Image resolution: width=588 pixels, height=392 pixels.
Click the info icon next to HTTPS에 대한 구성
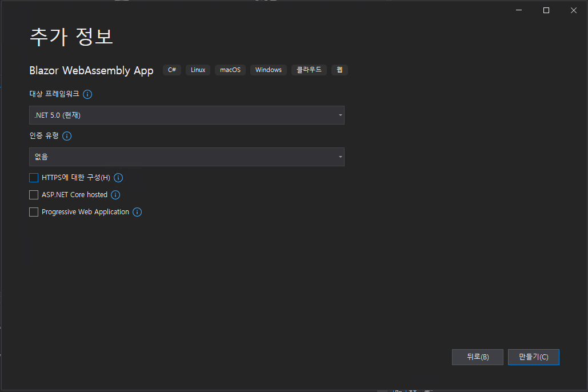pos(118,178)
